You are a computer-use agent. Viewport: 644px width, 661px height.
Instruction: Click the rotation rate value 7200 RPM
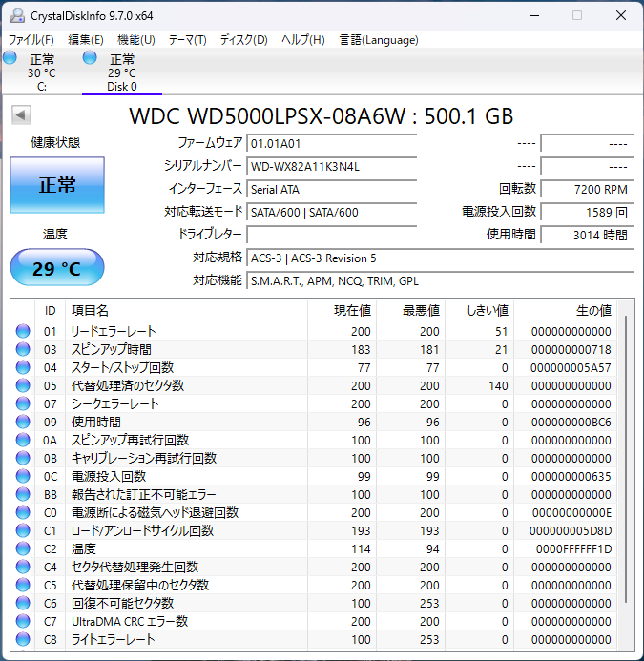(x=588, y=189)
